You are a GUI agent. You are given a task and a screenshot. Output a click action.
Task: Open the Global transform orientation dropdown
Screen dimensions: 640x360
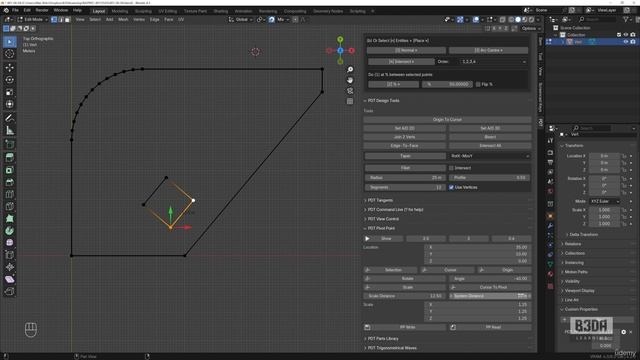(241, 19)
